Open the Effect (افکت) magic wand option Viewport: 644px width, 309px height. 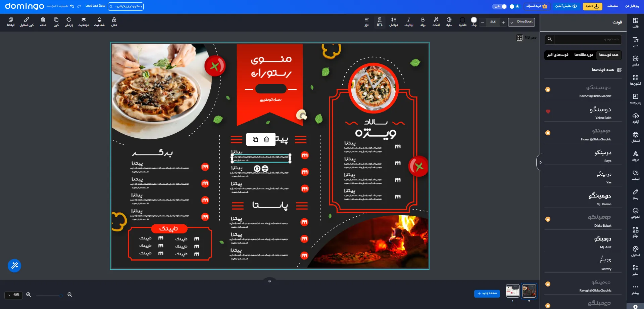pos(436,22)
